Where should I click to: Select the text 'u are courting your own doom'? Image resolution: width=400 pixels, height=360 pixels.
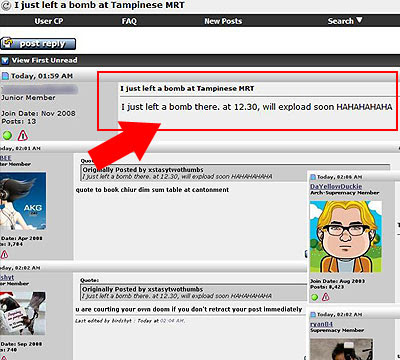click(x=123, y=309)
